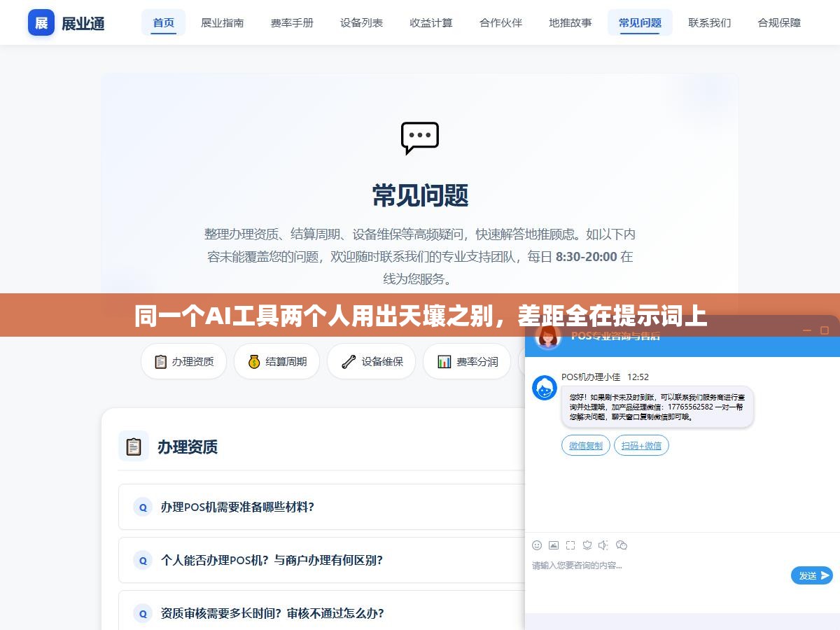The height and width of the screenshot is (630, 840).
Task: Minimize the chat window
Action: [808, 330]
